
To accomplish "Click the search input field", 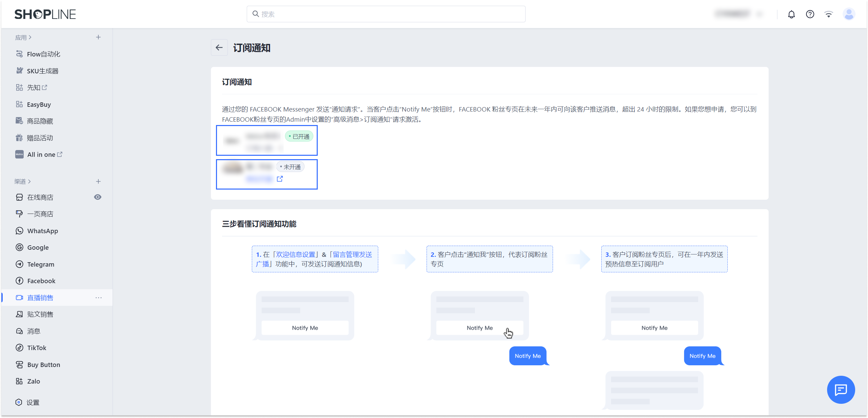I will [386, 14].
